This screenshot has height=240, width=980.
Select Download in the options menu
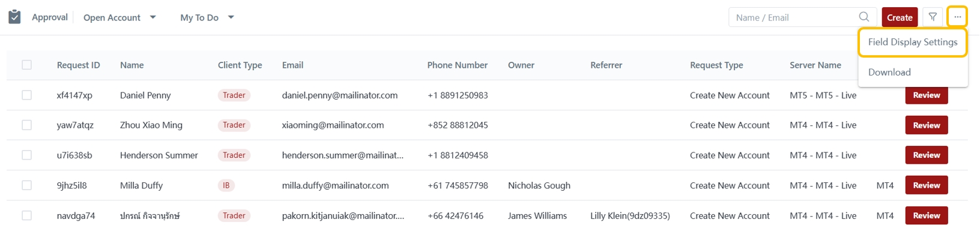[889, 72]
